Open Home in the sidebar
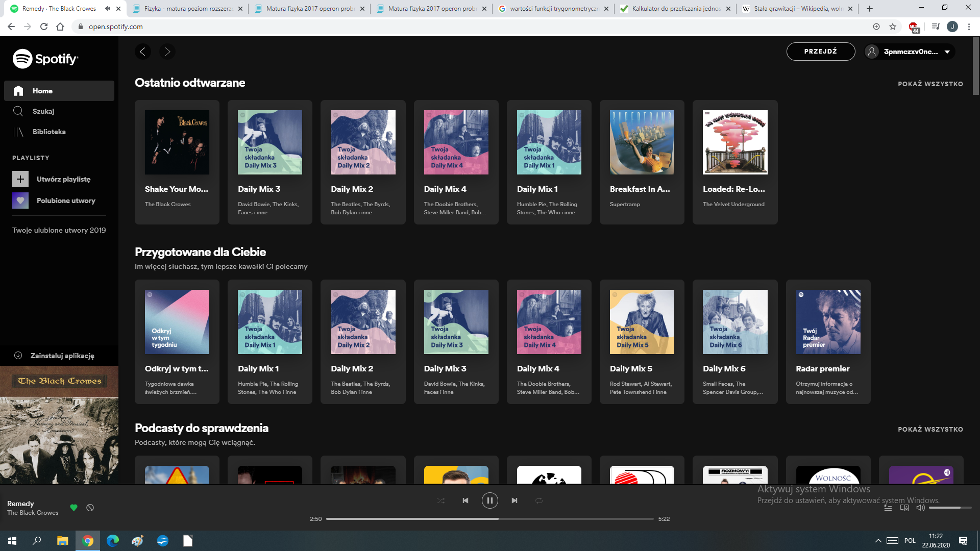Image resolution: width=980 pixels, height=551 pixels. pos(59,91)
